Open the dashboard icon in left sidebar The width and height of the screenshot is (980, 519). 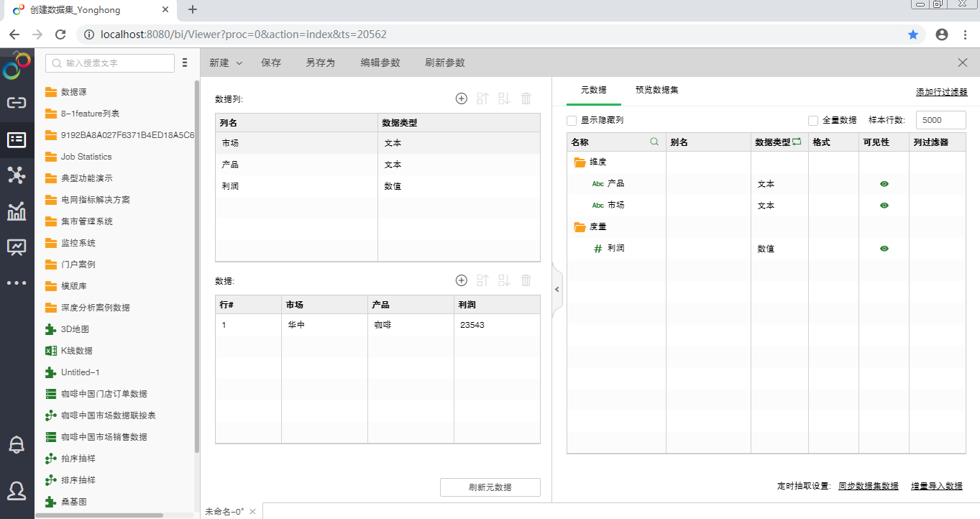pyautogui.click(x=16, y=247)
